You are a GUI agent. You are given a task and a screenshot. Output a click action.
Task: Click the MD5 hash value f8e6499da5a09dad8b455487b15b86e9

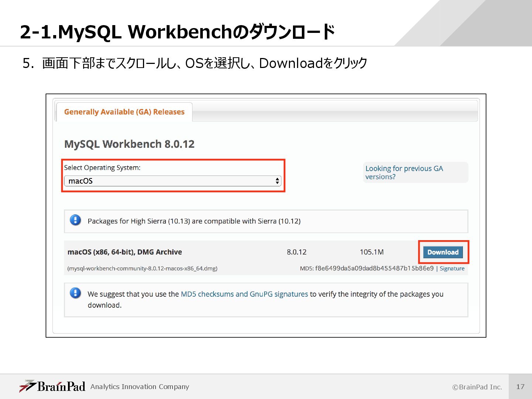[x=374, y=269]
